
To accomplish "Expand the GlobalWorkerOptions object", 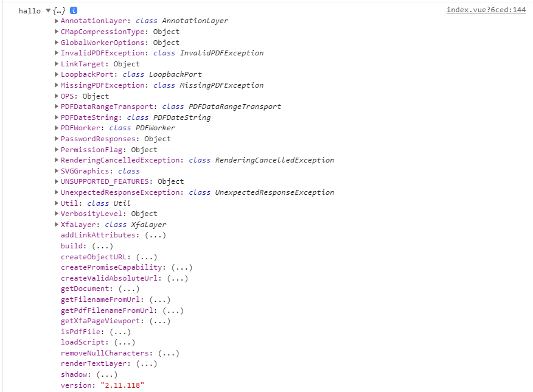I will [x=56, y=42].
